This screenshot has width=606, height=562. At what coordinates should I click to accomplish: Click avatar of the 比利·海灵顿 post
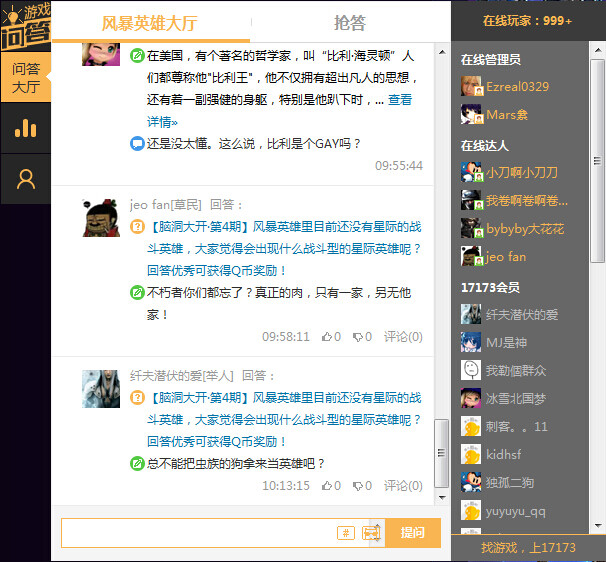point(101,54)
